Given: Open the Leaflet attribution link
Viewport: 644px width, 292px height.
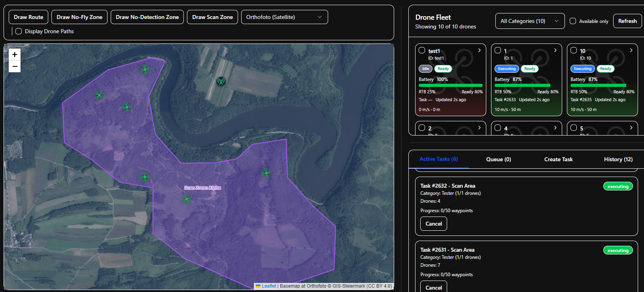Looking at the screenshot, I should point(268,286).
